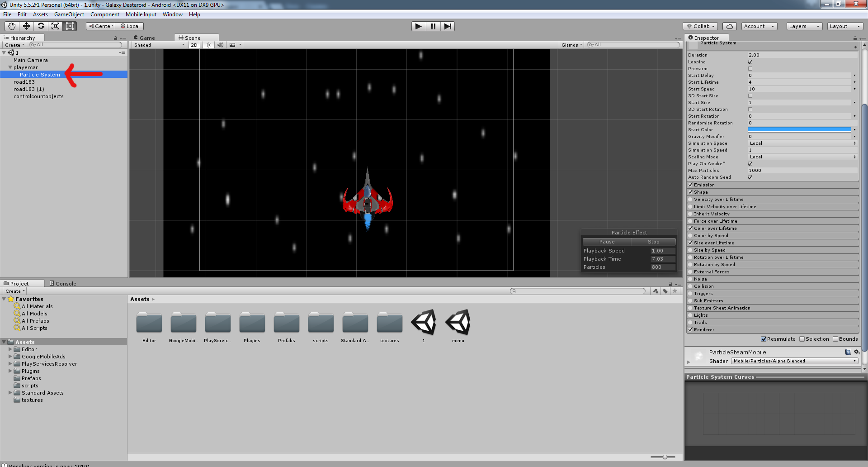868x467 pixels.
Task: Select the Particle System in the Hierarchy
Action: 40,74
